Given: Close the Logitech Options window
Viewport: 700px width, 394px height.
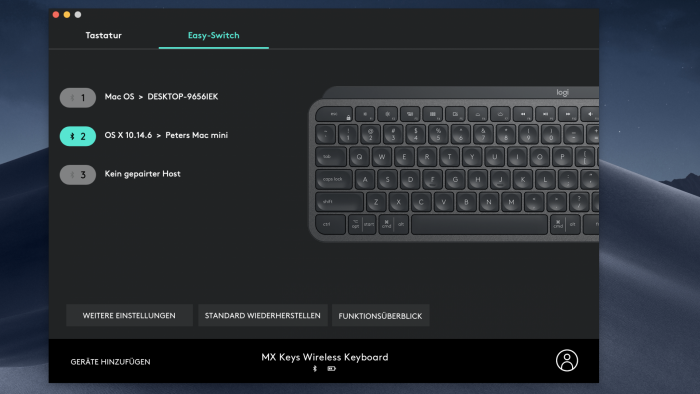Looking at the screenshot, I should (x=56, y=15).
